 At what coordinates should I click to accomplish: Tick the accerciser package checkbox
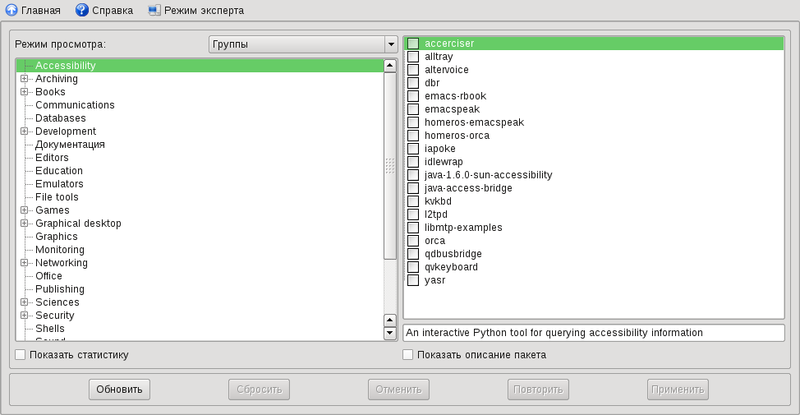413,43
